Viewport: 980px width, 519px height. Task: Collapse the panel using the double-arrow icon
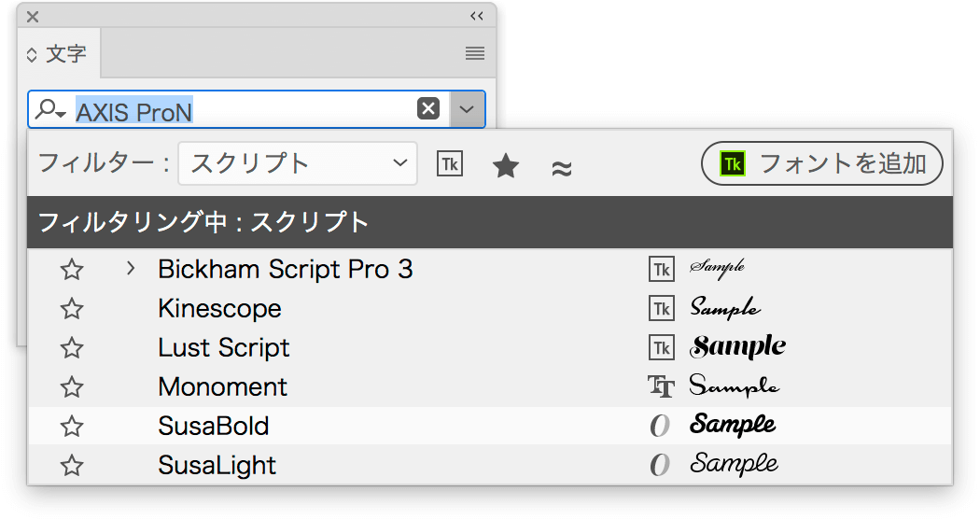477,16
